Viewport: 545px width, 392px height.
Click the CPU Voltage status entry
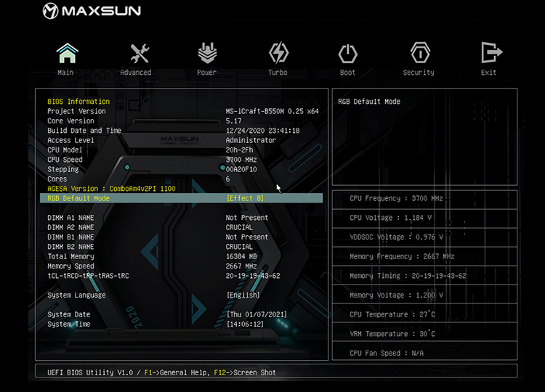[390, 218]
